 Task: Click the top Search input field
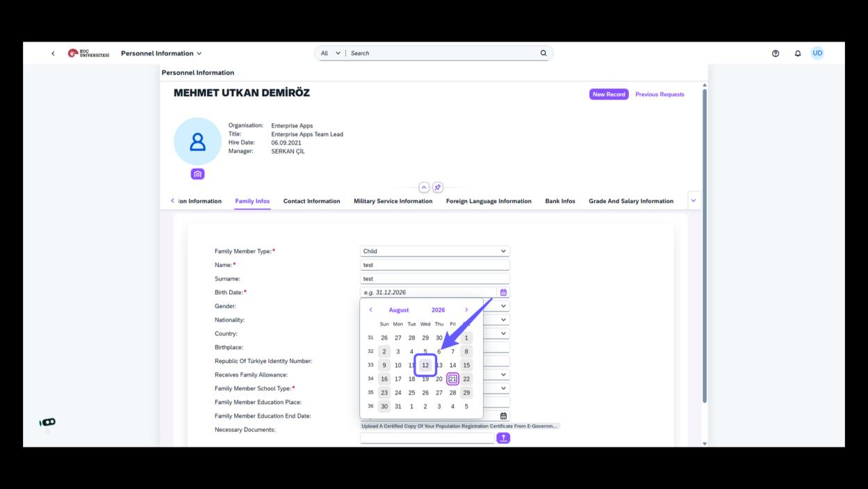(443, 53)
